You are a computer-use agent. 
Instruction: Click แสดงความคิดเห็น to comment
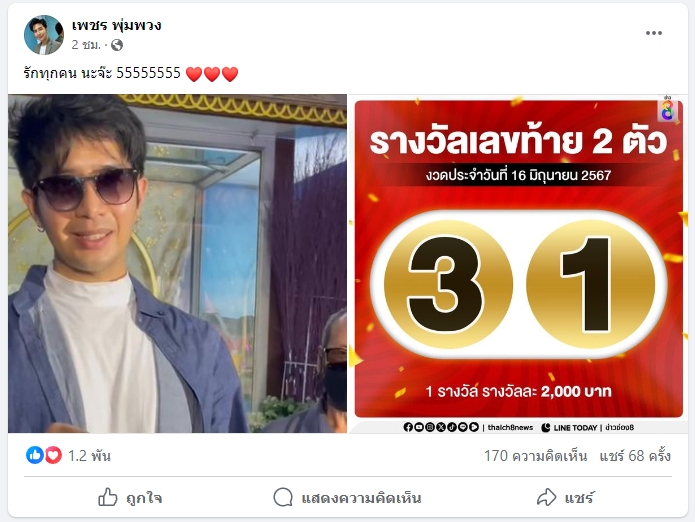(361, 498)
